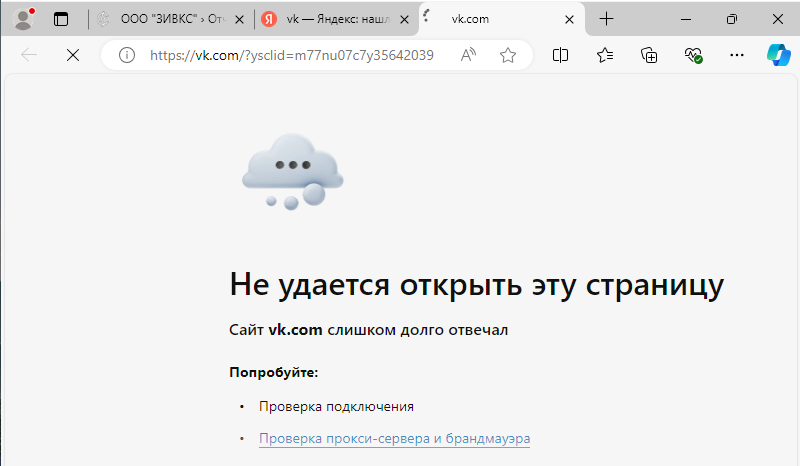Viewport: 800px width, 466px height.
Task: Open the tab actions menu icon
Action: click(61, 19)
